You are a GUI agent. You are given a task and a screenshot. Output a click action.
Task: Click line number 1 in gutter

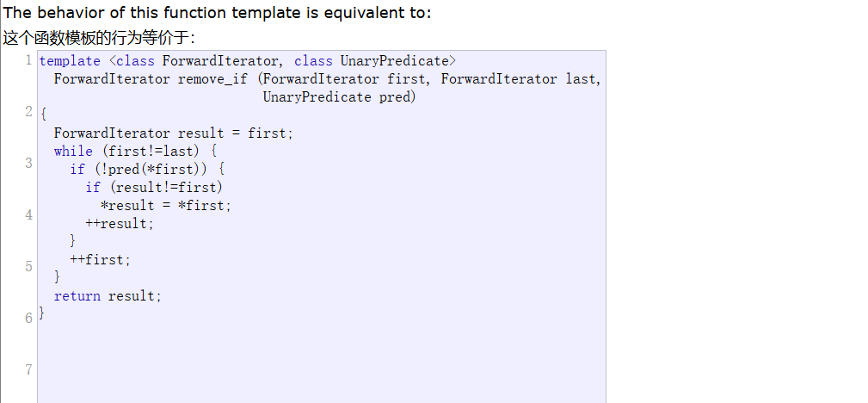coord(28,60)
